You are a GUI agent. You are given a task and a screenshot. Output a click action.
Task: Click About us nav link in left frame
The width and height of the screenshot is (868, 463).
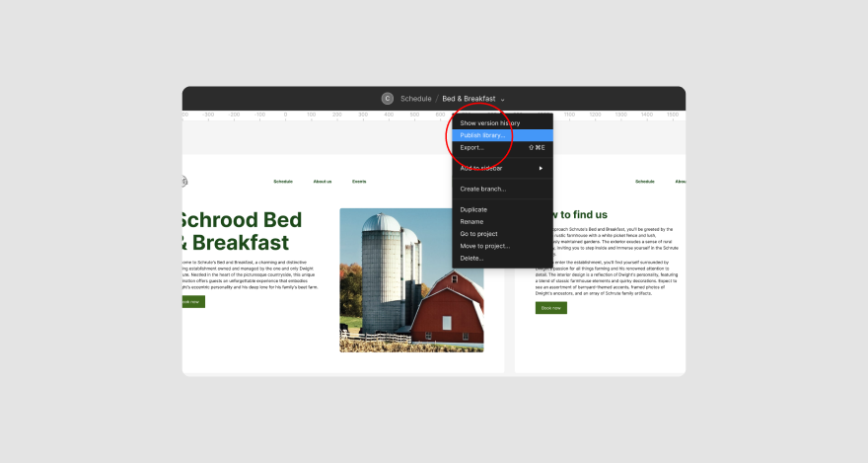click(x=323, y=182)
